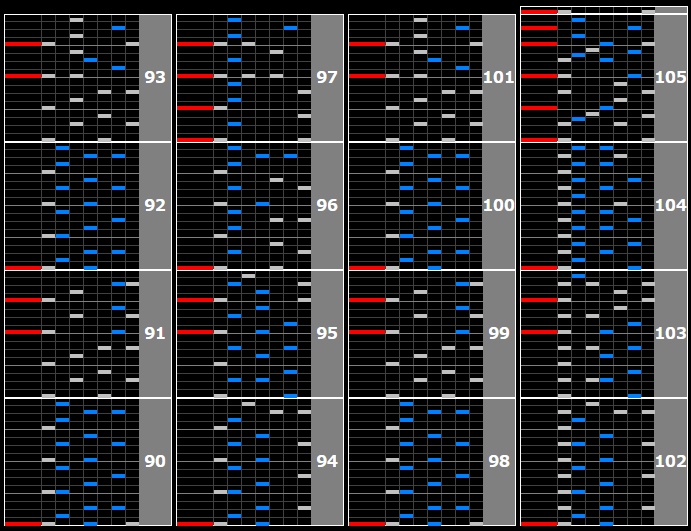Viewport: 691px width, 531px height.
Task: Click the measure number 97 label
Action: point(327,78)
